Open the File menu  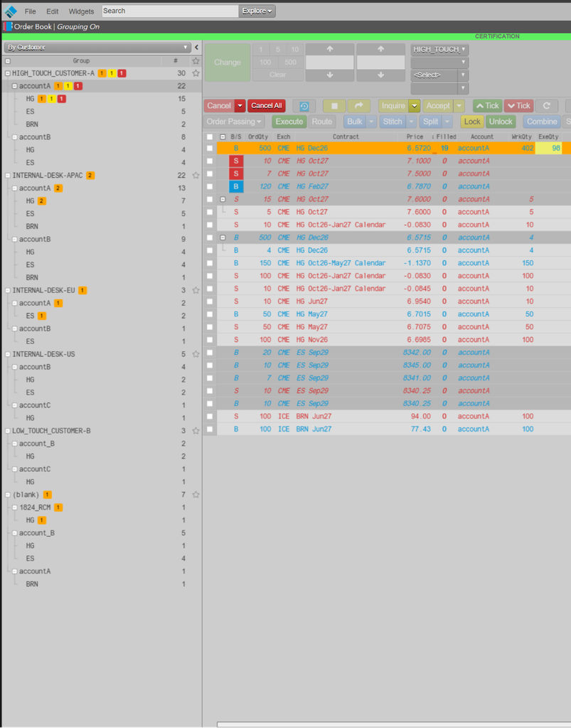pos(30,11)
